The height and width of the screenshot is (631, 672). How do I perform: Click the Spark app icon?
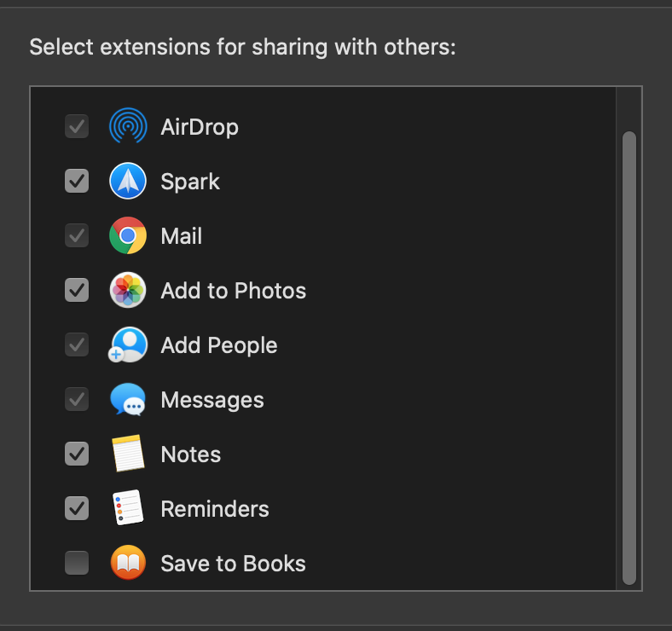pos(128,181)
